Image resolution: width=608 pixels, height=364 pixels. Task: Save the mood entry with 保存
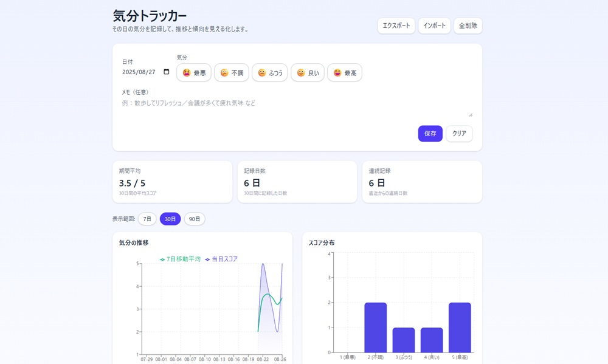430,134
